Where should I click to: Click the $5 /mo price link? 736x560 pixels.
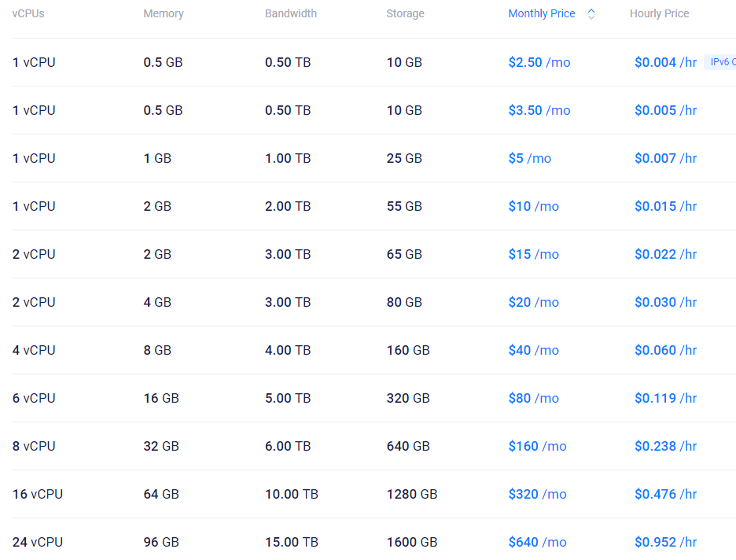[x=529, y=158]
